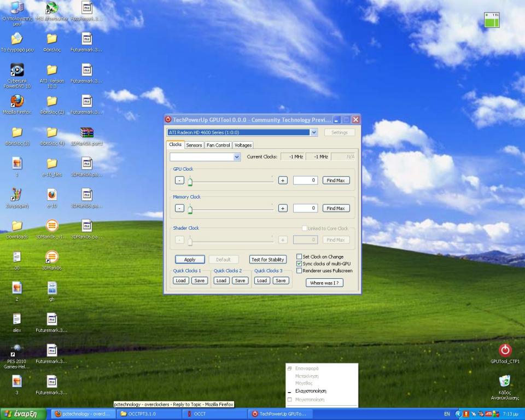Switch to the Fan Control tab
525x420 pixels.
coord(218,145)
